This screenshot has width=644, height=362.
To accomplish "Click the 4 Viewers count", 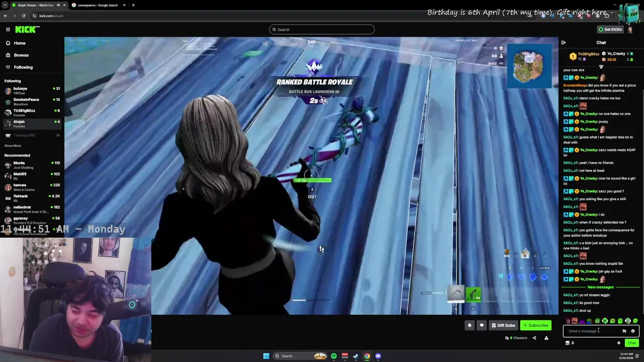I will click(516, 338).
